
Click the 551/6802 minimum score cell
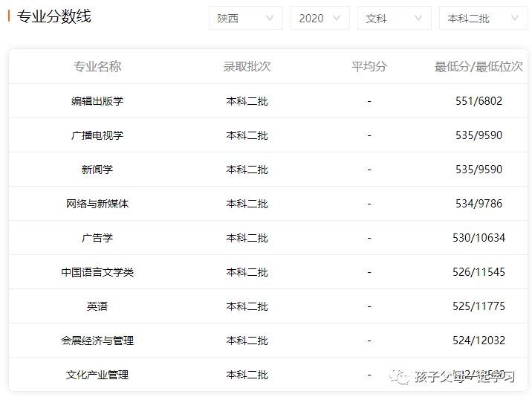[479, 101]
